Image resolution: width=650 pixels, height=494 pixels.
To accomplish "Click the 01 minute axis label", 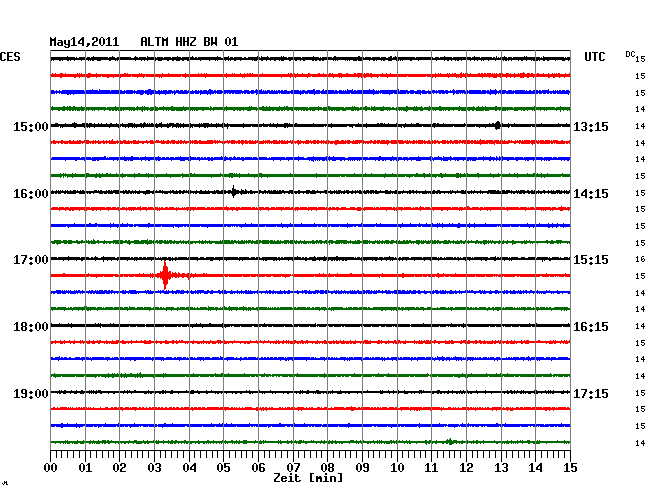I will (x=85, y=467).
